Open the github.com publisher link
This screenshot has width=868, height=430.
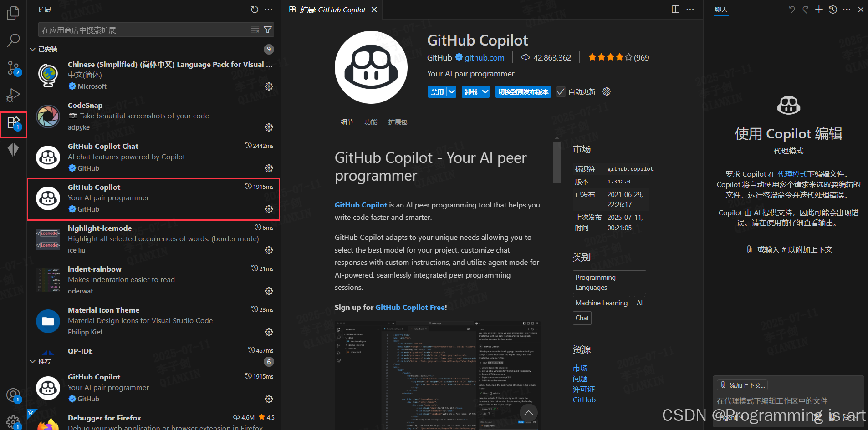coord(484,58)
